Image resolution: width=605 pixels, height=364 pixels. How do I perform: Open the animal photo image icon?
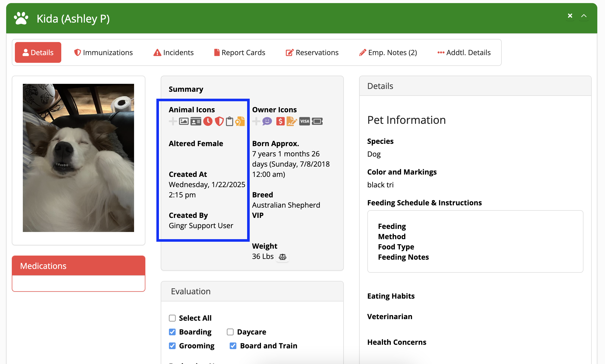click(184, 121)
